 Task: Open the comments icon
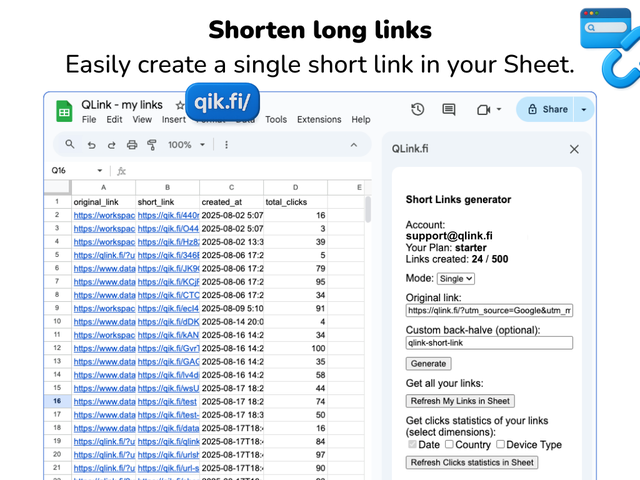449,109
